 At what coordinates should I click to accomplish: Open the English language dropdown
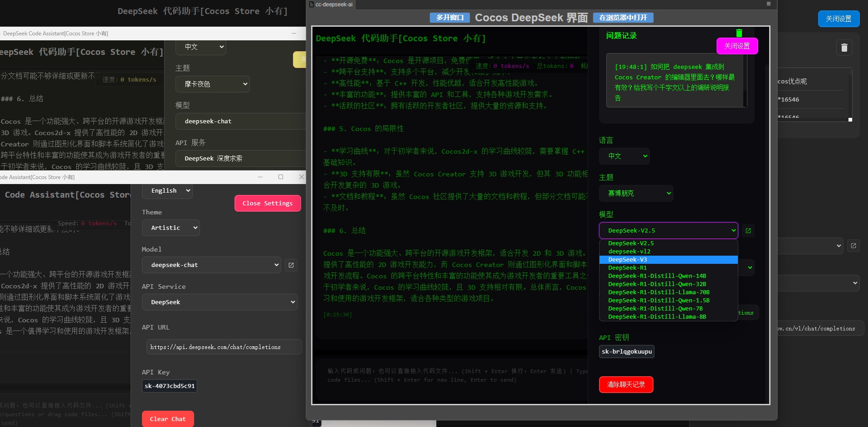pos(167,190)
